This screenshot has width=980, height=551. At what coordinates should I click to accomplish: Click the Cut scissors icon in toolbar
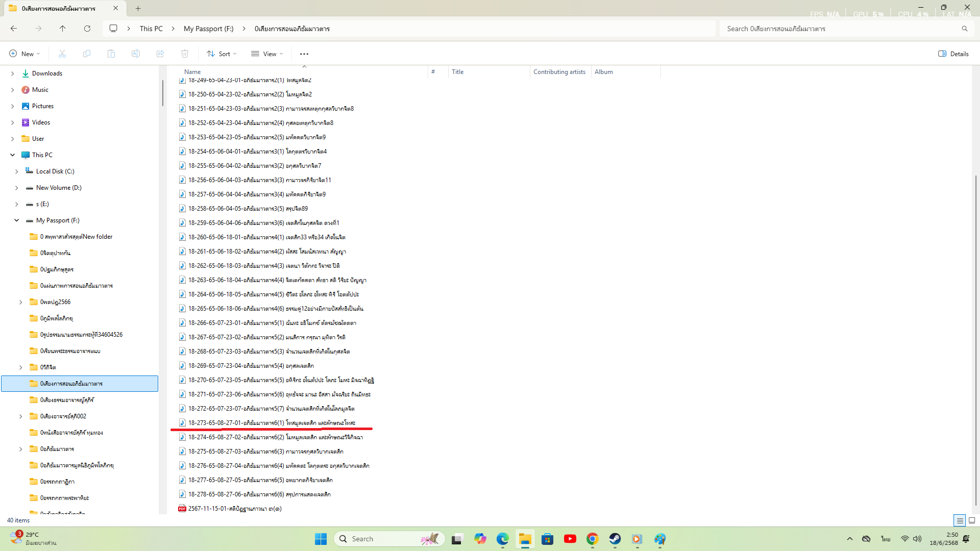click(x=62, y=54)
